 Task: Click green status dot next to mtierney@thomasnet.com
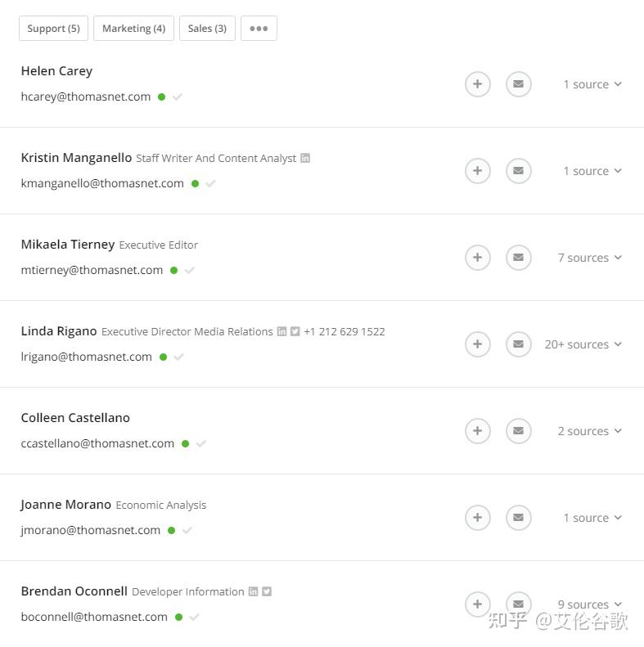173,270
